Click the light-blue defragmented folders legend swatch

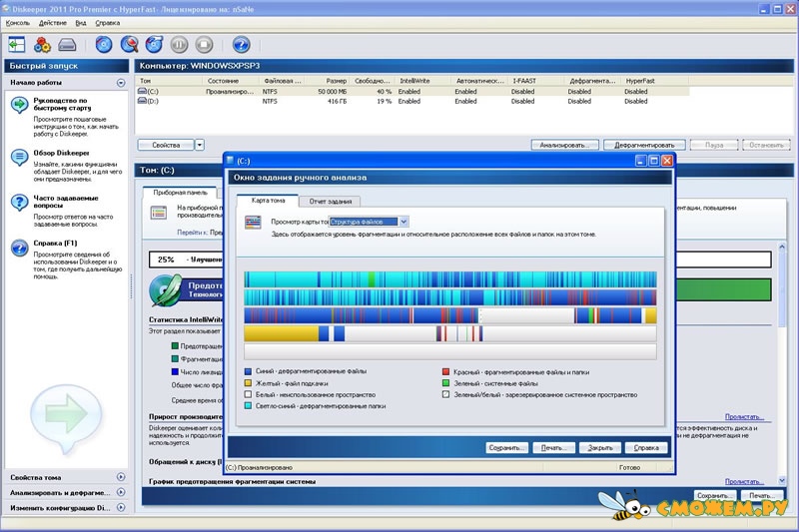[248, 406]
